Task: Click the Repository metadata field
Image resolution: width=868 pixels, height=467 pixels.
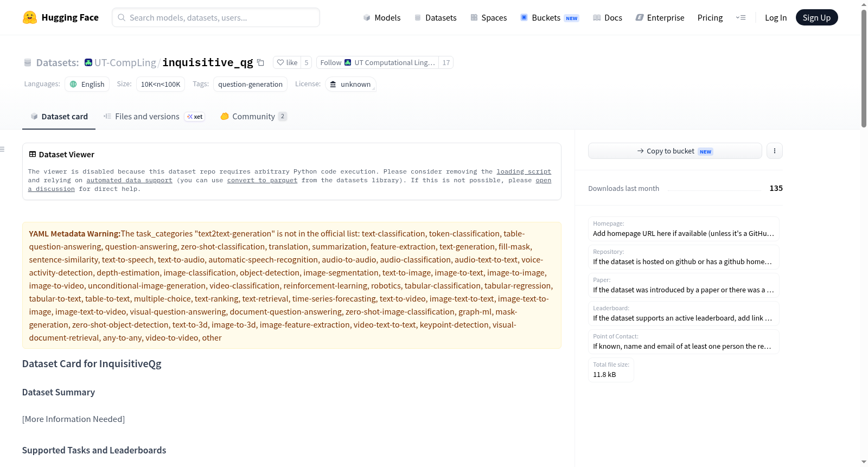Action: coord(684,257)
